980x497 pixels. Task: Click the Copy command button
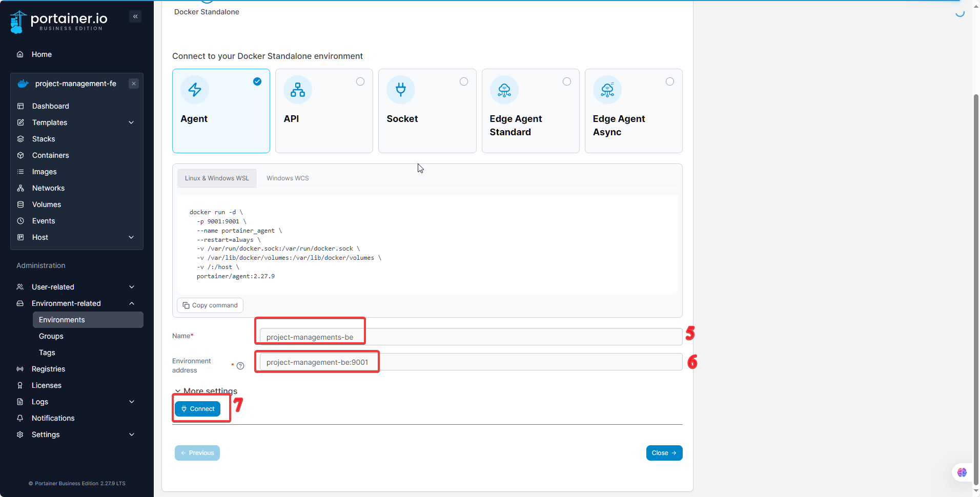(210, 305)
